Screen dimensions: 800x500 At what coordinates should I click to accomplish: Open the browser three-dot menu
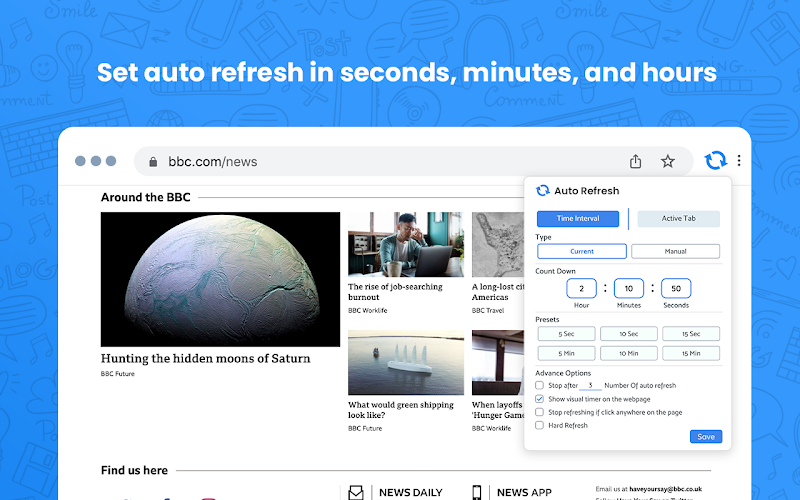click(x=739, y=161)
